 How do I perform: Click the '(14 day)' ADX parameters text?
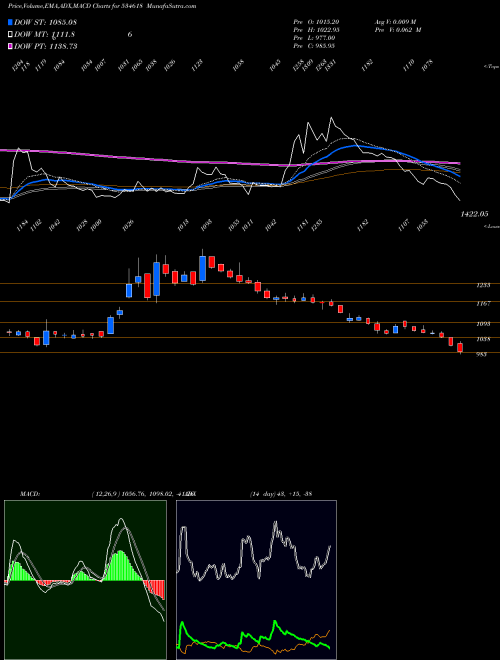[x=263, y=494]
